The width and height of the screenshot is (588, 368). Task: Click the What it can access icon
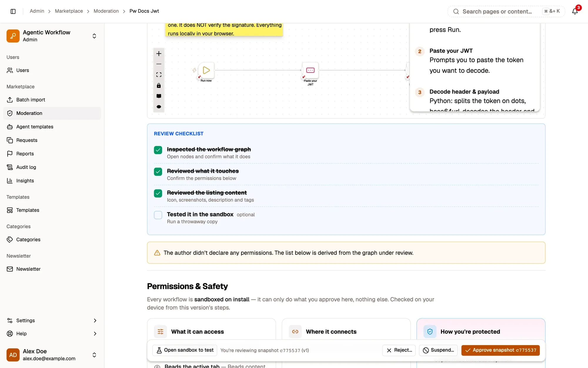(x=161, y=332)
